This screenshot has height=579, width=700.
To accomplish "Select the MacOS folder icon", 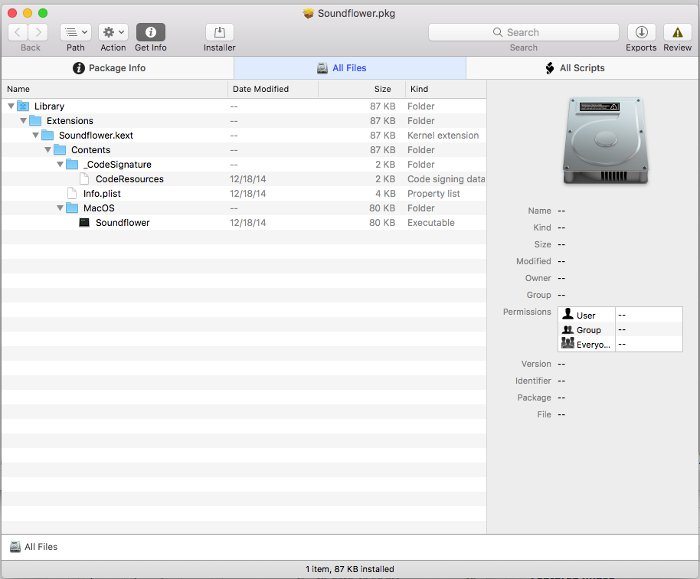I will pyautogui.click(x=72, y=208).
